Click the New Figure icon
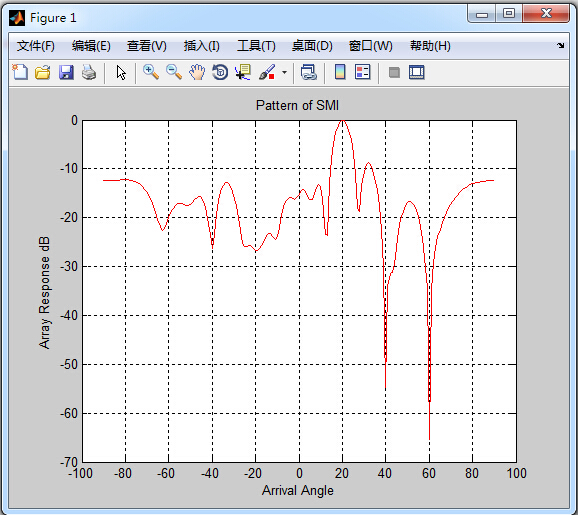Screen dimensions: 578x515 (20, 72)
